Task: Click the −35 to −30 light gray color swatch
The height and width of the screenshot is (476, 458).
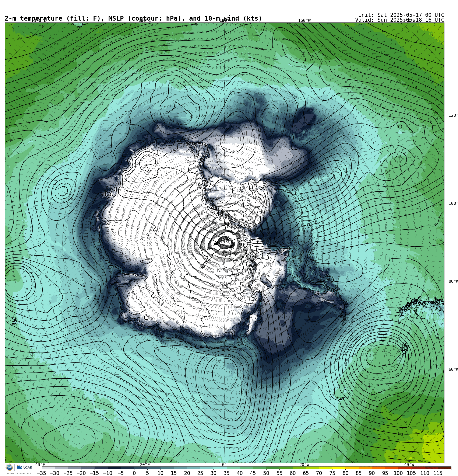Action: pyautogui.click(x=48, y=468)
